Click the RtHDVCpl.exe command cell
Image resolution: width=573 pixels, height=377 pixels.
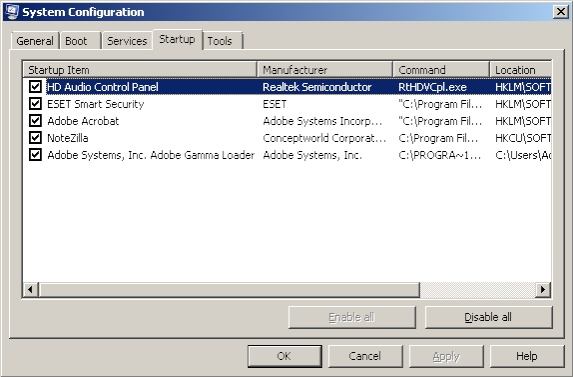point(433,87)
